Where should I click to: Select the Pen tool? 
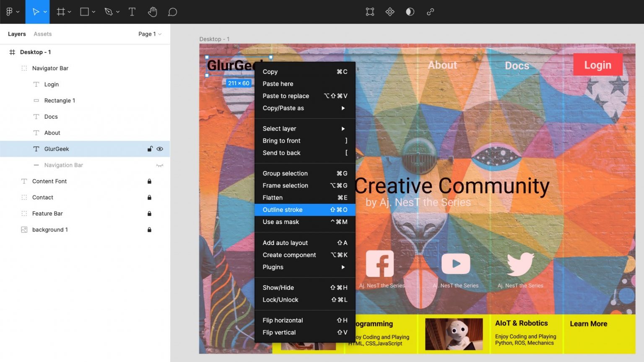point(109,12)
